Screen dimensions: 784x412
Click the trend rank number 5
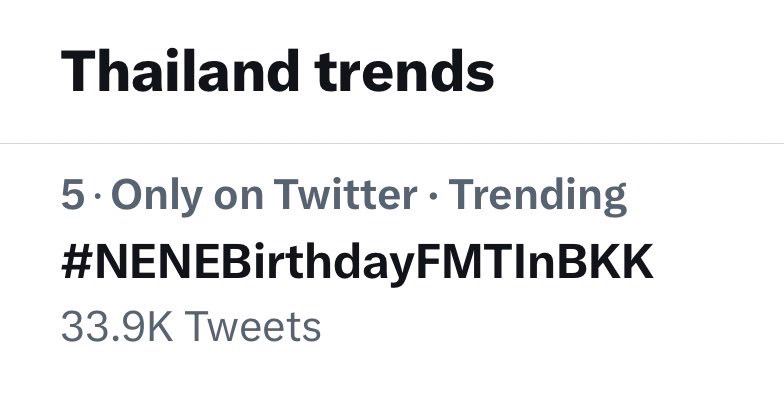(72, 196)
